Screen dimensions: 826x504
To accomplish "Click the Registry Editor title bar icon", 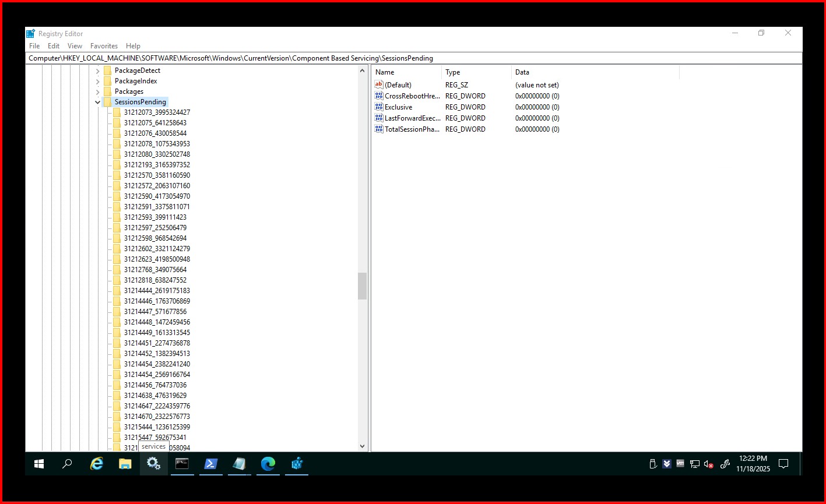I will click(31, 34).
